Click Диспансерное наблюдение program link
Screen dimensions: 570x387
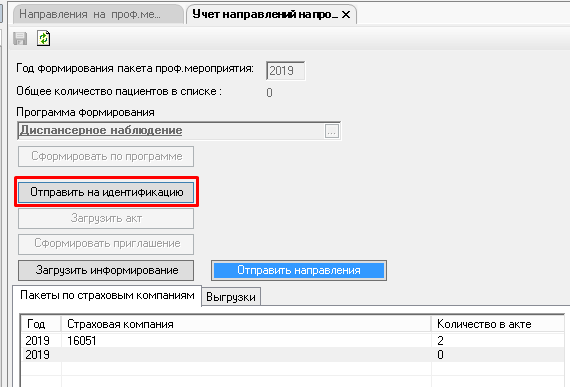[101, 130]
